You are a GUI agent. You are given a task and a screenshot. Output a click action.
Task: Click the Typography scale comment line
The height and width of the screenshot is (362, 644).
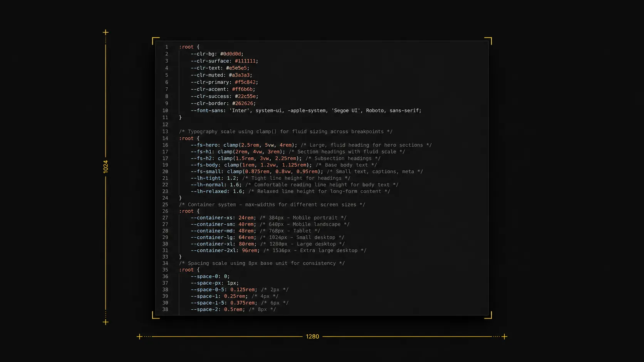point(286,132)
